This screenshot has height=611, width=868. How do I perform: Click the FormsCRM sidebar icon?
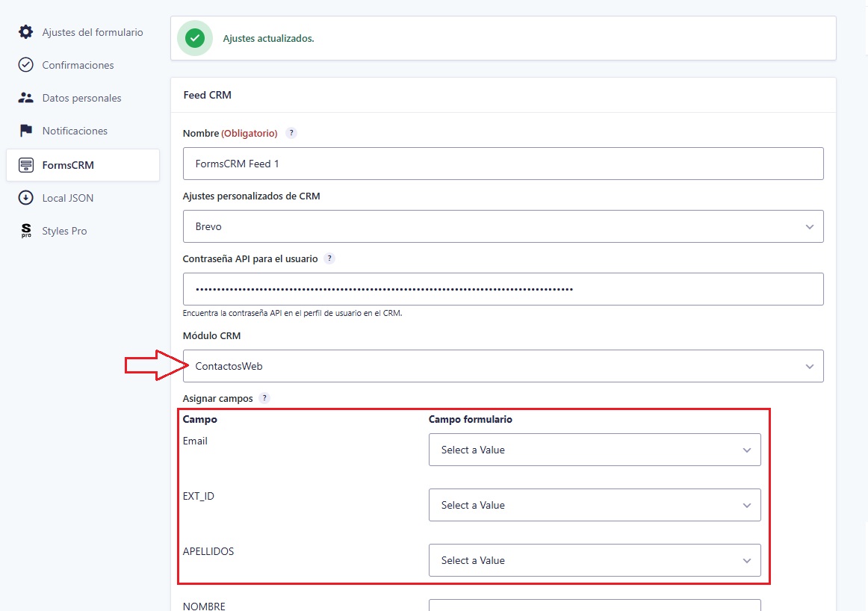pyautogui.click(x=25, y=165)
